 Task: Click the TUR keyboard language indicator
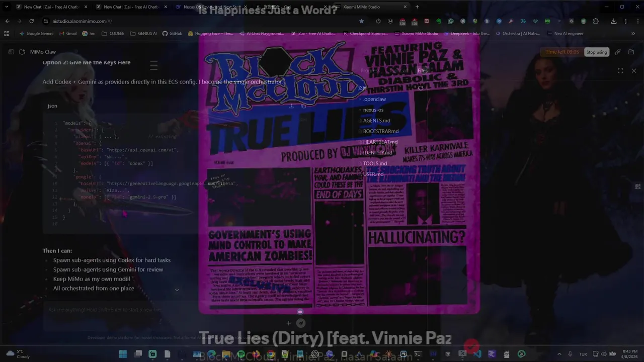tap(583, 354)
